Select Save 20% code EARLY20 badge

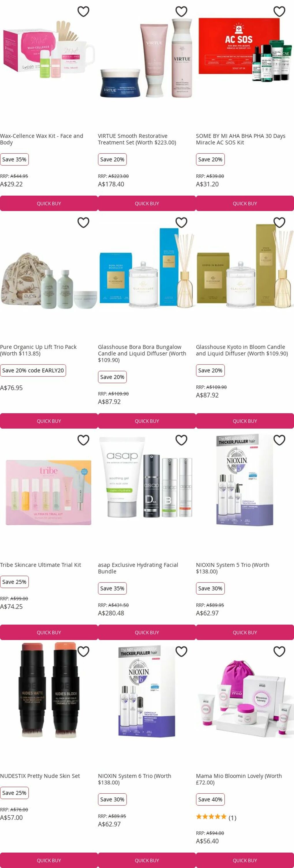pos(33,370)
